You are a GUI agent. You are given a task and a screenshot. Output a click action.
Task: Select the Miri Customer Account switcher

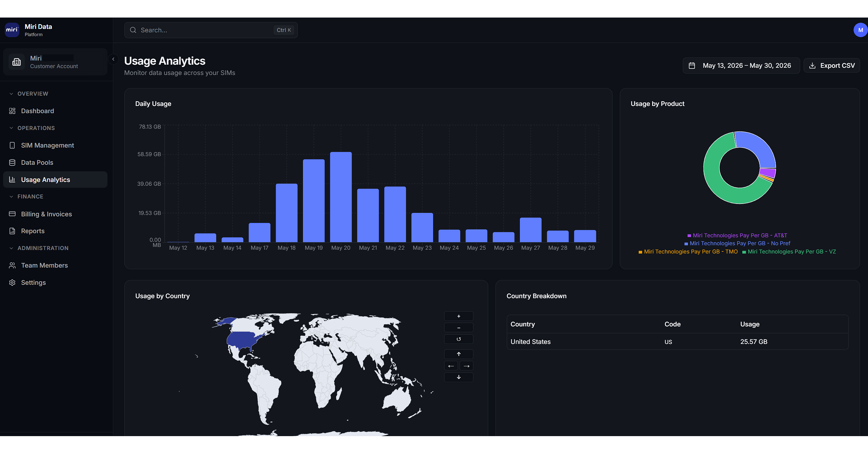[x=55, y=62]
